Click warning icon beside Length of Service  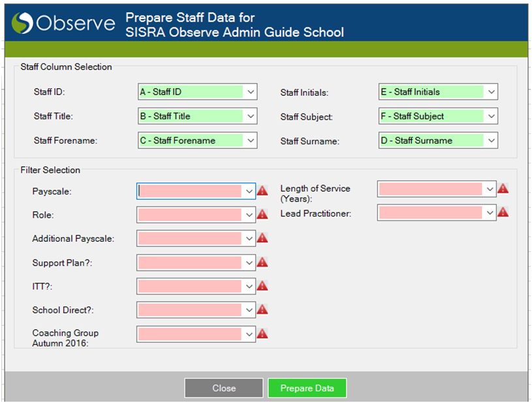coord(503,188)
